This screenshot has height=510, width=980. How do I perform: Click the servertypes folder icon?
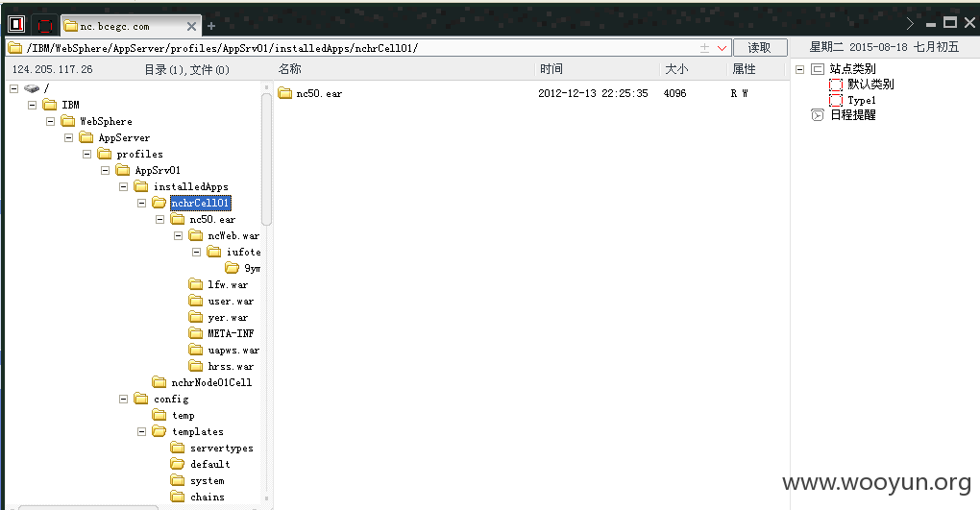coord(178,449)
